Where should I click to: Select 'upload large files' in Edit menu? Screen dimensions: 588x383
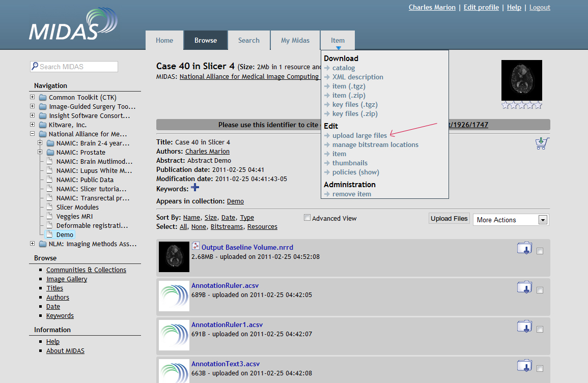[359, 135]
